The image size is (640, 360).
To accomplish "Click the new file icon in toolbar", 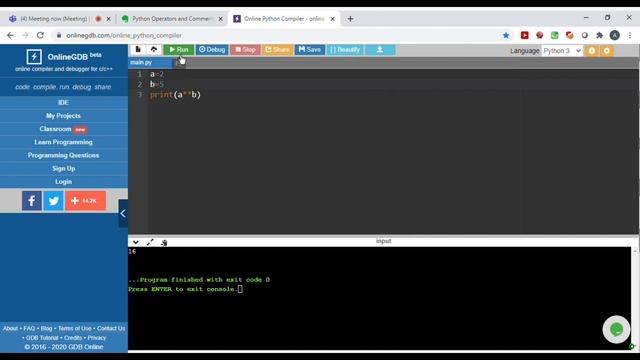I will point(138,49).
